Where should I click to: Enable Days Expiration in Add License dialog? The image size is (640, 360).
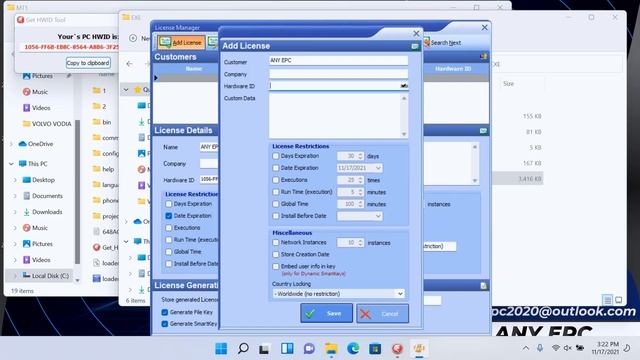click(x=276, y=156)
